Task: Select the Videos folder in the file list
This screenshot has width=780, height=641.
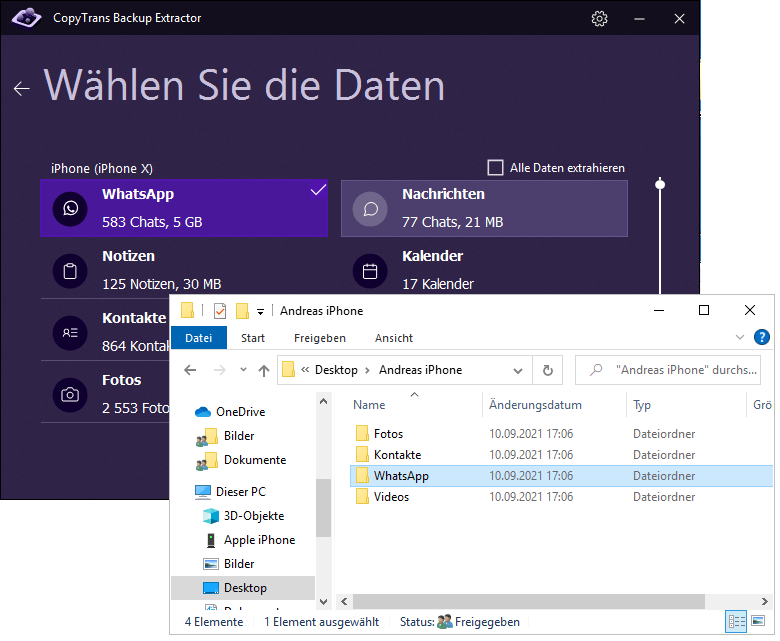Action: coord(382,497)
